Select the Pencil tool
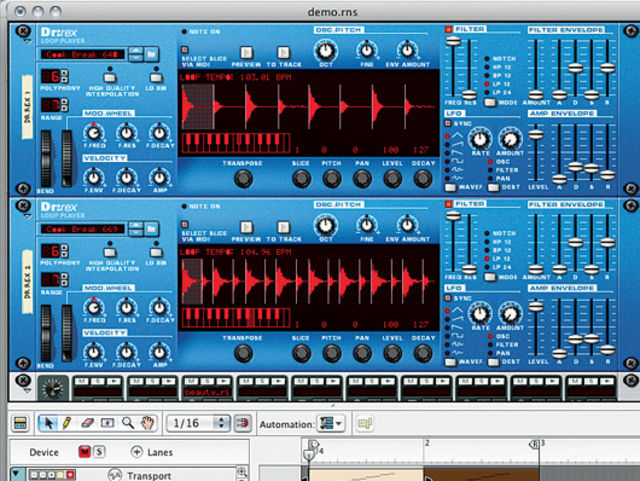Screen dimensions: 640x481 point(67,423)
